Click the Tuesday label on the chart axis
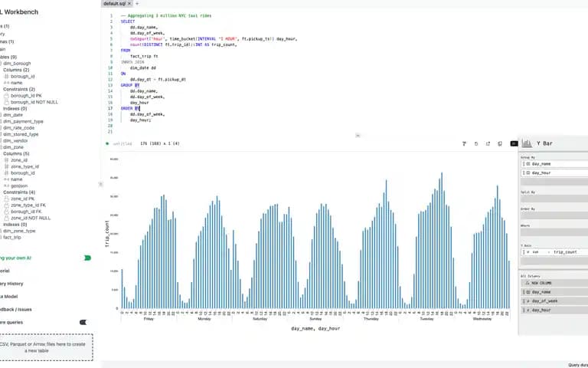Screen dimensions: 588x368 click(x=426, y=319)
